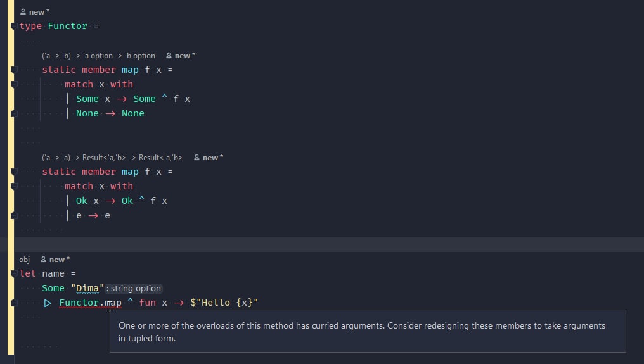644x364 pixels.
Task: Click author icon beside the Result signature hint
Action: tap(196, 157)
